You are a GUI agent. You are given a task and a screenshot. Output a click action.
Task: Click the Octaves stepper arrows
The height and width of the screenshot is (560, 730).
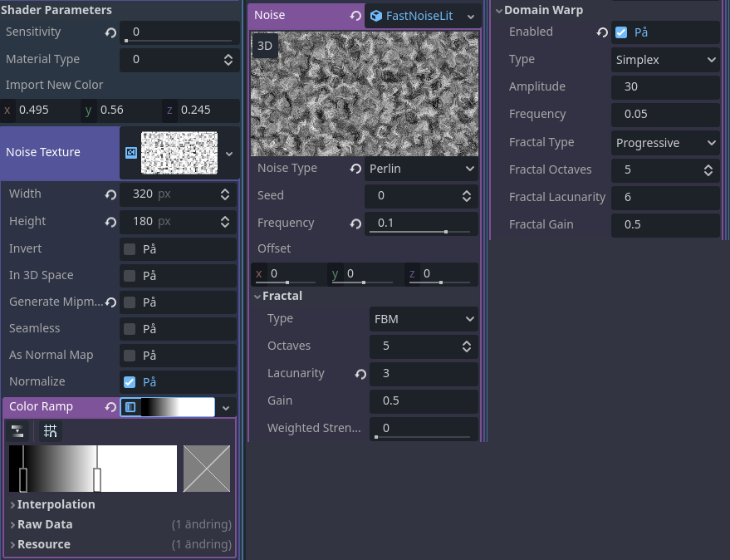pyautogui.click(x=467, y=346)
